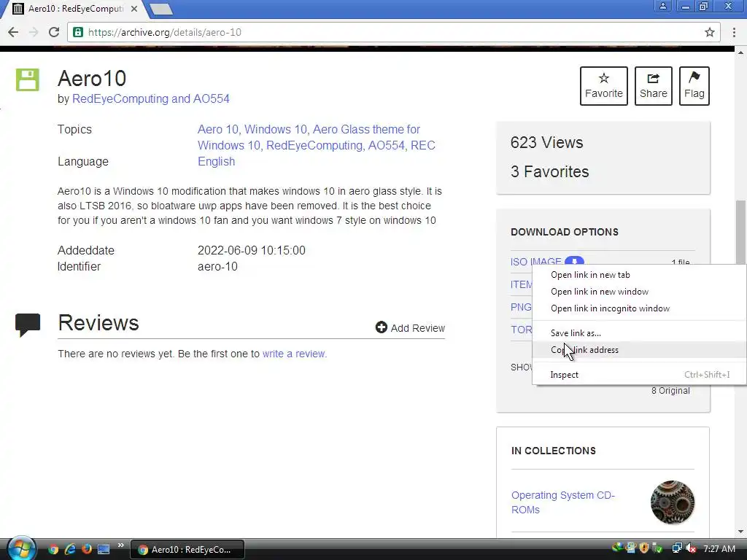Open the Windows Start orb
The image size is (747, 560).
[21, 548]
